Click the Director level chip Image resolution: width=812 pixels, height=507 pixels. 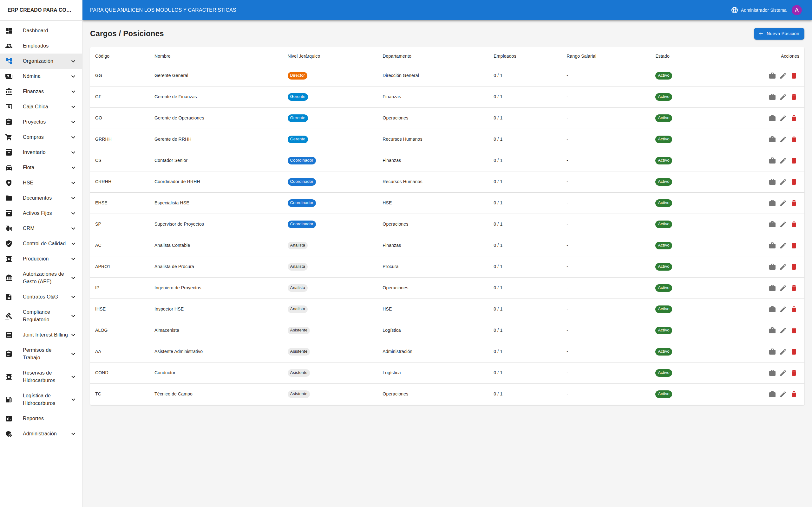297,76
